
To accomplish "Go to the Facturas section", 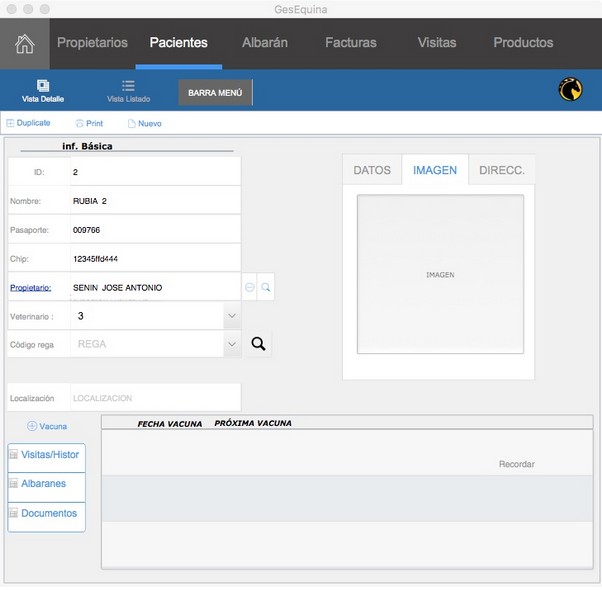I will click(351, 43).
